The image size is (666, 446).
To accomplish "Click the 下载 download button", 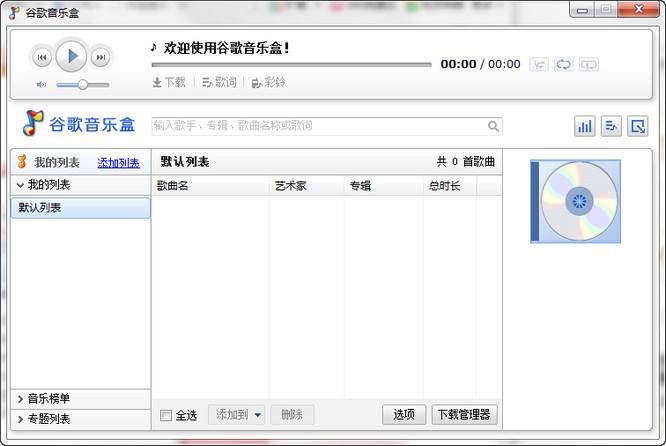I will (x=169, y=82).
